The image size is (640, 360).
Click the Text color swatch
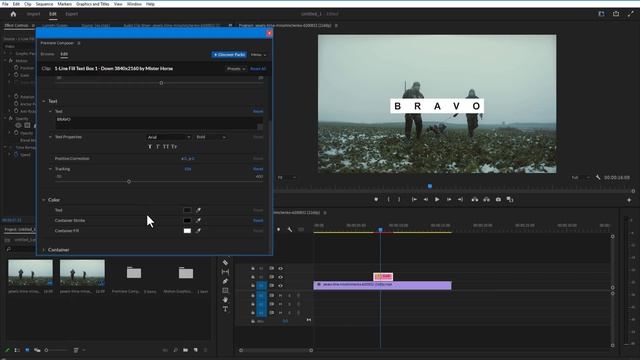187,210
